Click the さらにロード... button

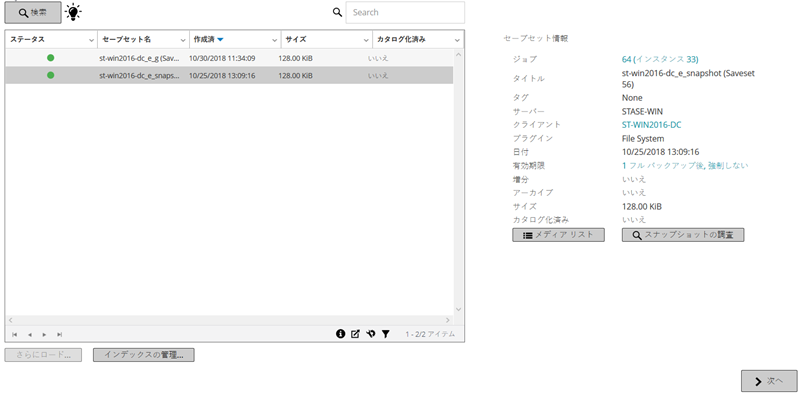pyautogui.click(x=43, y=355)
